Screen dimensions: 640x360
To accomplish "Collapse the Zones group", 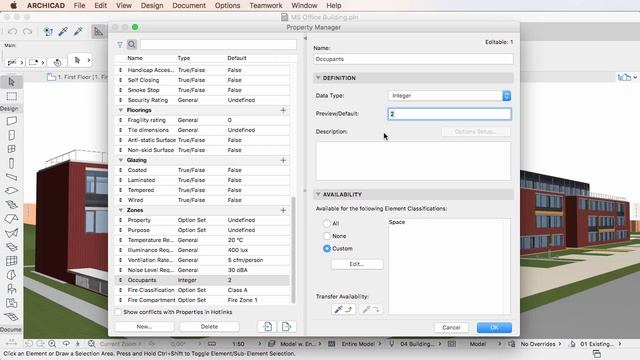I will (120, 210).
